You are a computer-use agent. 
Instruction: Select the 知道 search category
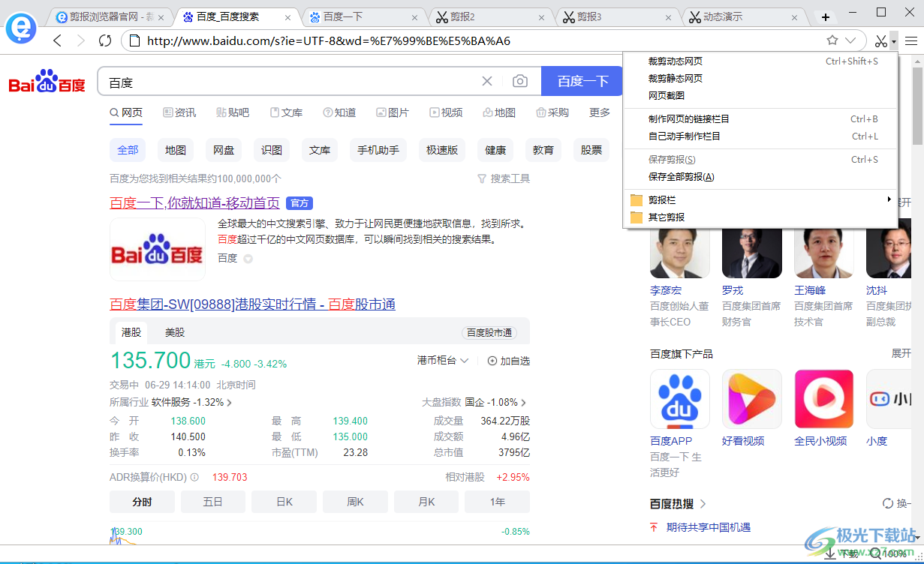click(x=339, y=112)
